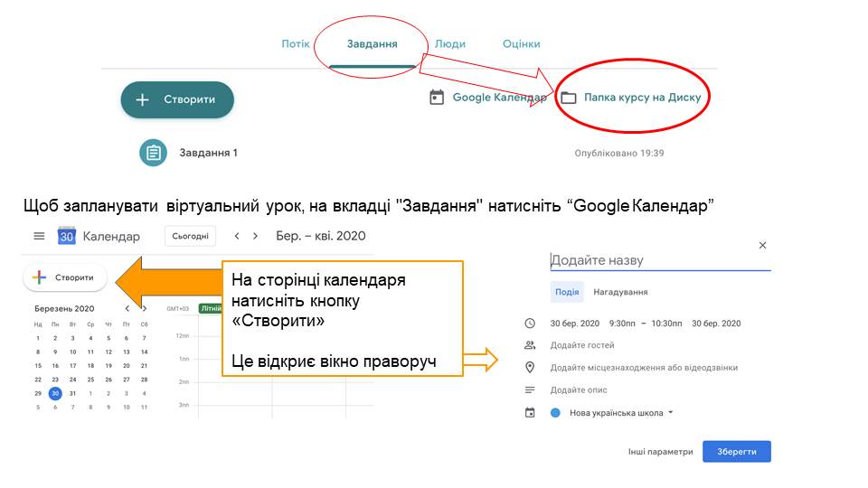Click the guests icon beside Додайте гостей
Image resolution: width=868 pixels, height=488 pixels.
pyautogui.click(x=530, y=345)
